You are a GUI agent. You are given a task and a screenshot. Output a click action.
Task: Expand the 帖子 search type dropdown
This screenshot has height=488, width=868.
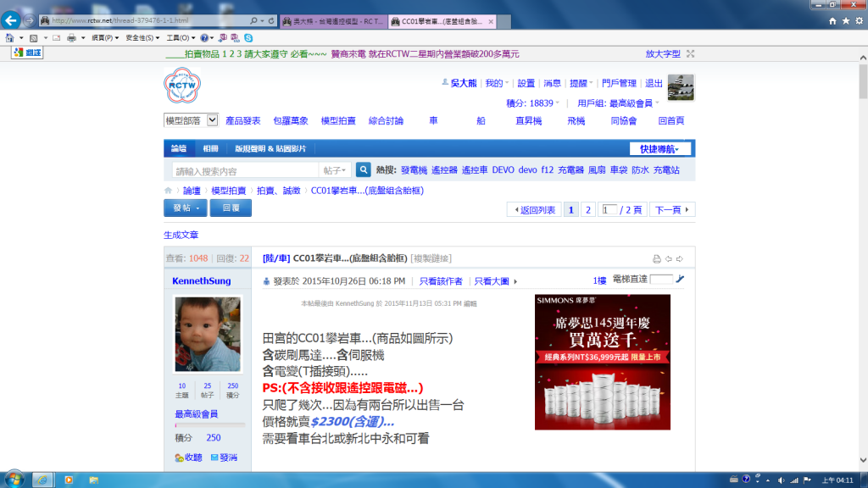tap(334, 170)
